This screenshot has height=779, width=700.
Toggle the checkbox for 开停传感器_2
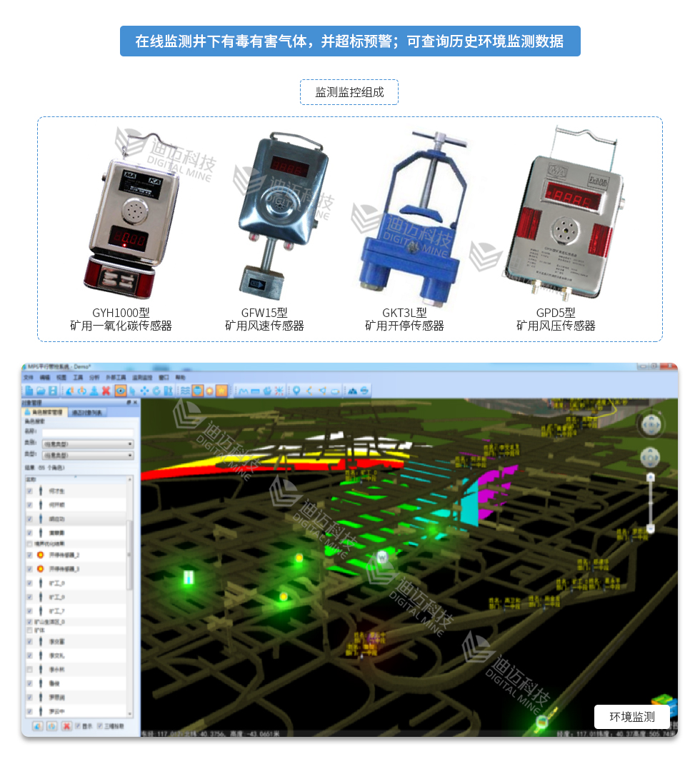pos(29,555)
